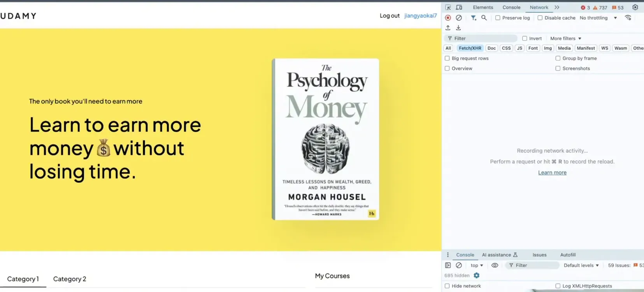Stop recording network log
This screenshot has height=292, width=644.
pos(448,18)
